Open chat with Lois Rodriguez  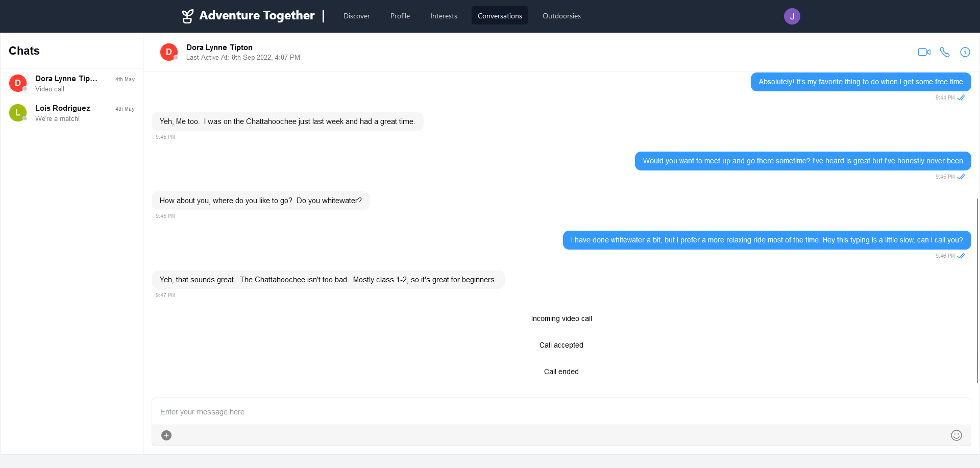tap(72, 113)
